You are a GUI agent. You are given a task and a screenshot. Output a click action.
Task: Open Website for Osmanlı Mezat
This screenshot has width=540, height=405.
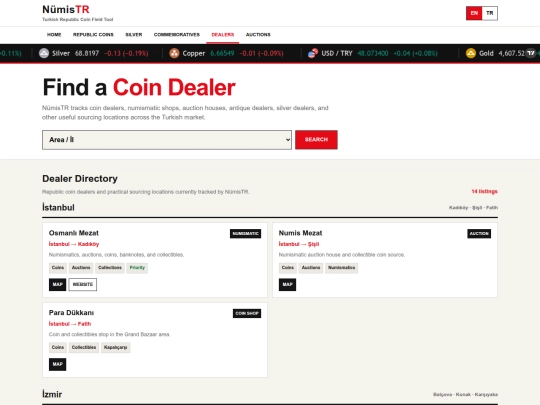[x=83, y=284]
